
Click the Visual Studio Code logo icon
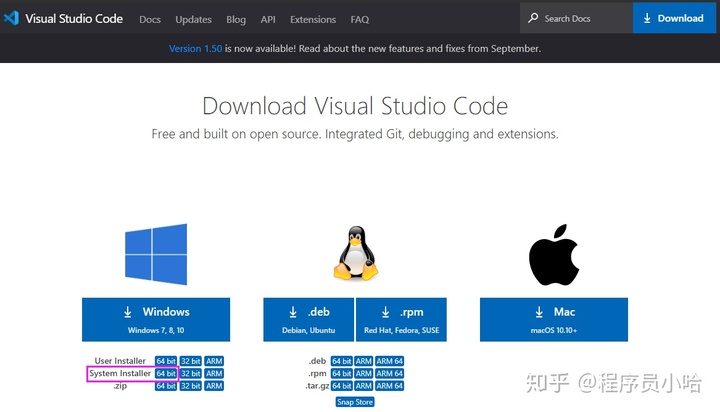pyautogui.click(x=11, y=18)
